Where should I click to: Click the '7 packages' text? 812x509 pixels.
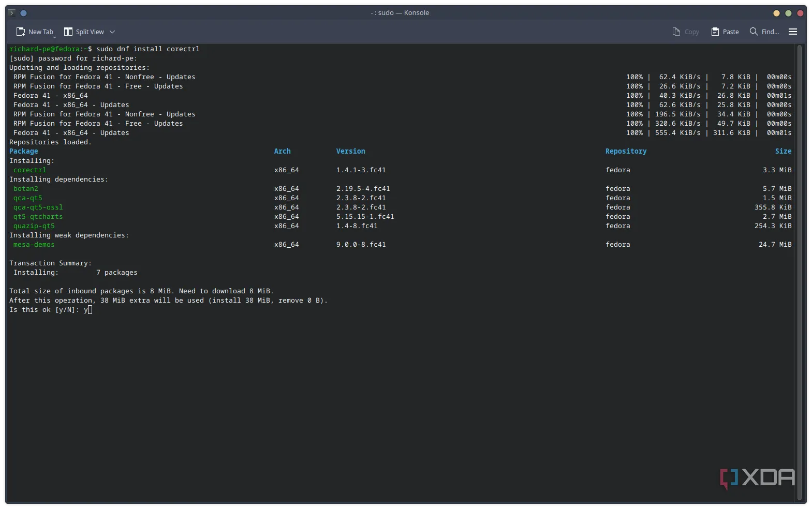pyautogui.click(x=116, y=273)
